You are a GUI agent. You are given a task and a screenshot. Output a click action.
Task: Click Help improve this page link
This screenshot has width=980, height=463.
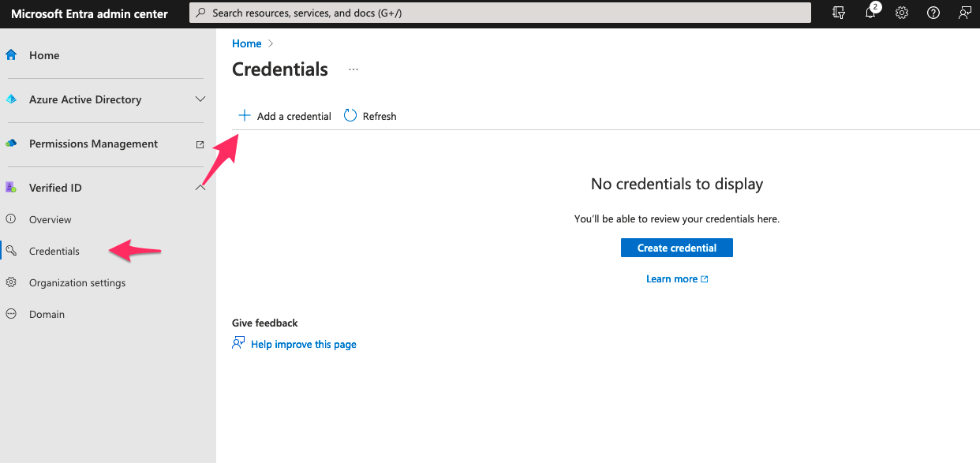point(303,344)
